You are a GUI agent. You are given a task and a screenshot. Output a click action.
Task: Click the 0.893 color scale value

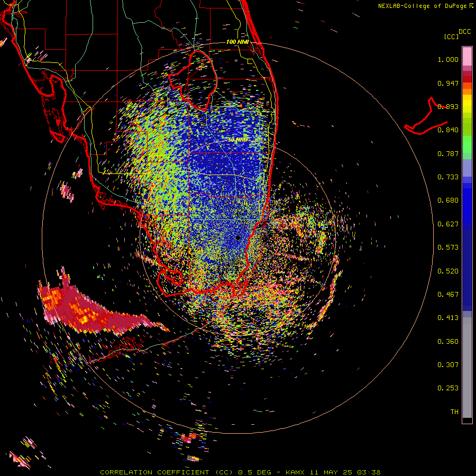coord(448,106)
